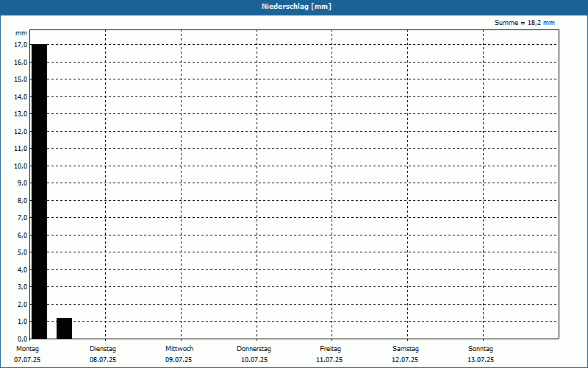The height and width of the screenshot is (368, 588).
Task: Click the 14,0 axis value
Action: [x=21, y=97]
